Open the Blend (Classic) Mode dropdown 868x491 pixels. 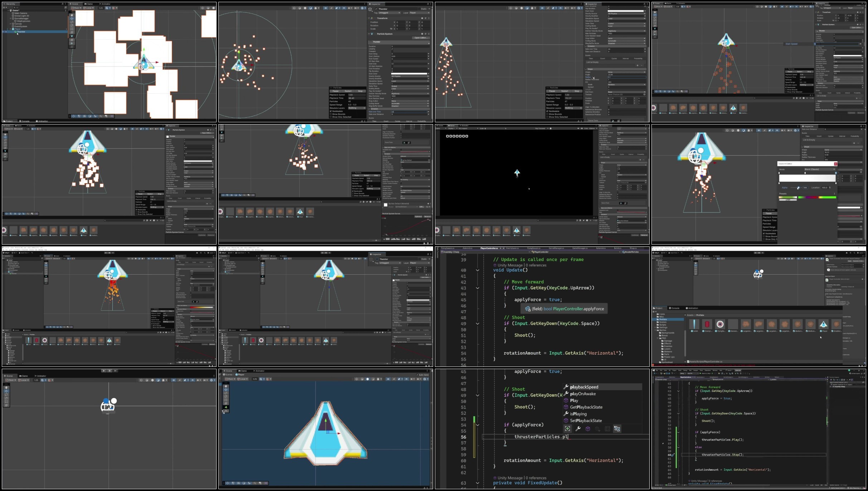[820, 170]
